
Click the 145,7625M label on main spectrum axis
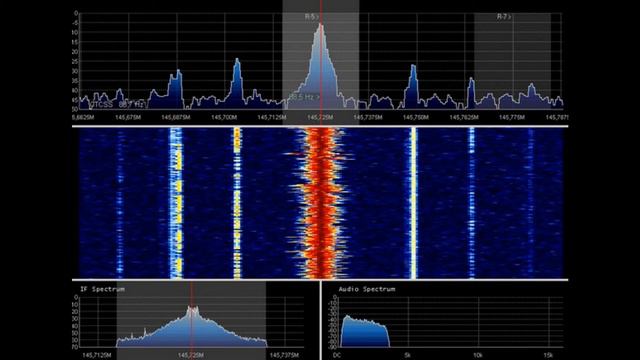click(464, 118)
